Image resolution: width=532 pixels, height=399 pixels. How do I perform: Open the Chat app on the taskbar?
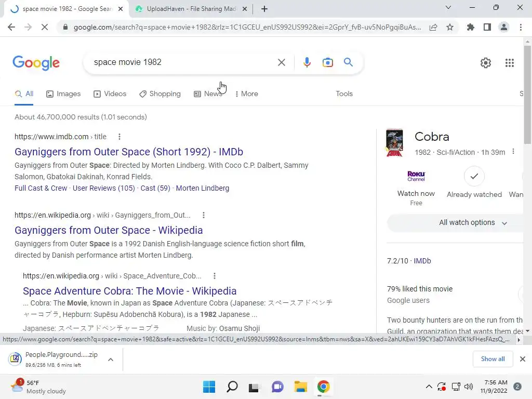277,387
